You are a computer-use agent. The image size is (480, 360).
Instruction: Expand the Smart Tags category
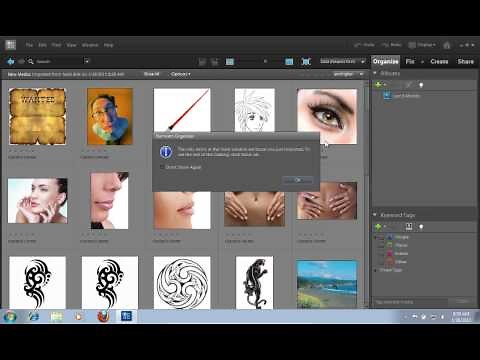[x=375, y=270]
